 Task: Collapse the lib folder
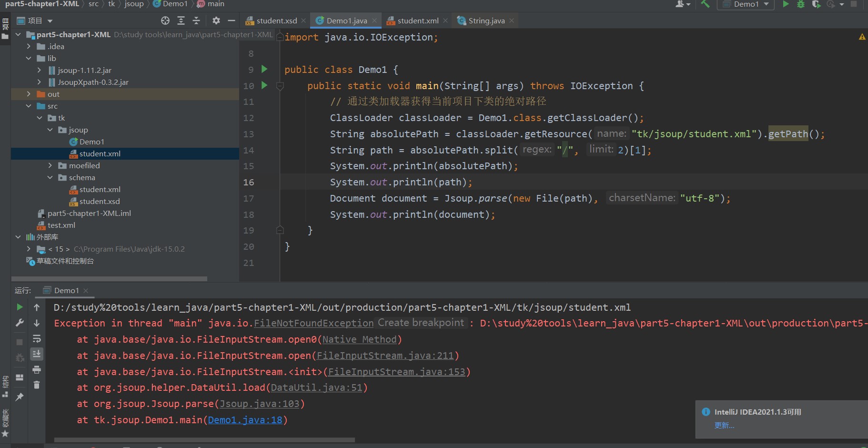29,58
